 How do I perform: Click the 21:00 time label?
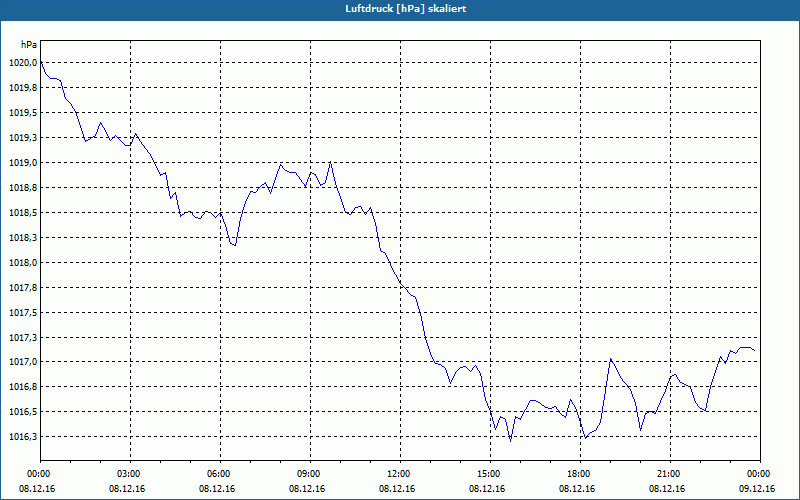[x=670, y=474]
